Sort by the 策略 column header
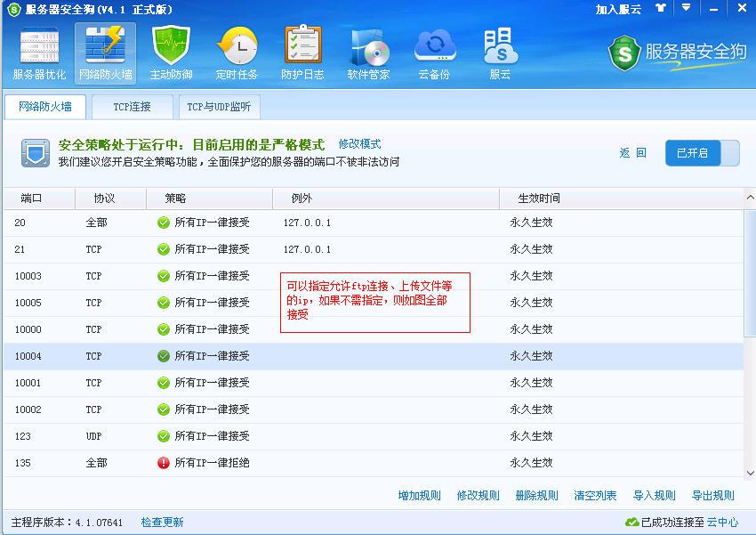 (x=209, y=199)
